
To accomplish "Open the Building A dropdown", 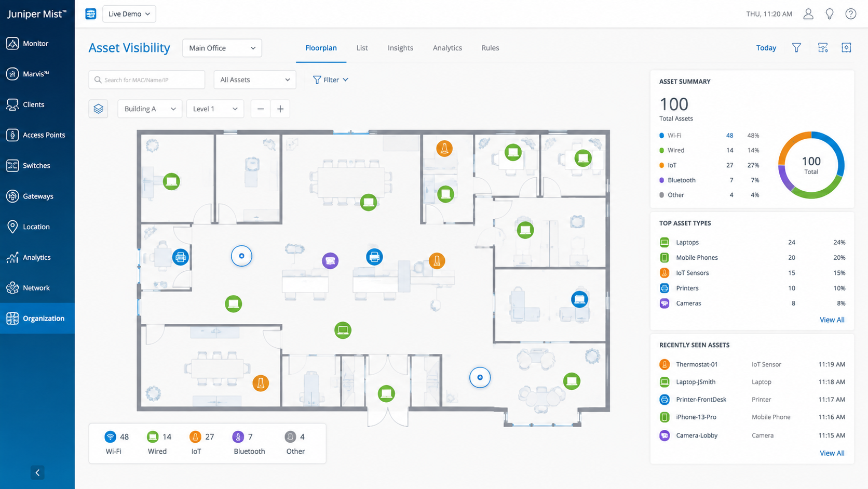I will (150, 109).
